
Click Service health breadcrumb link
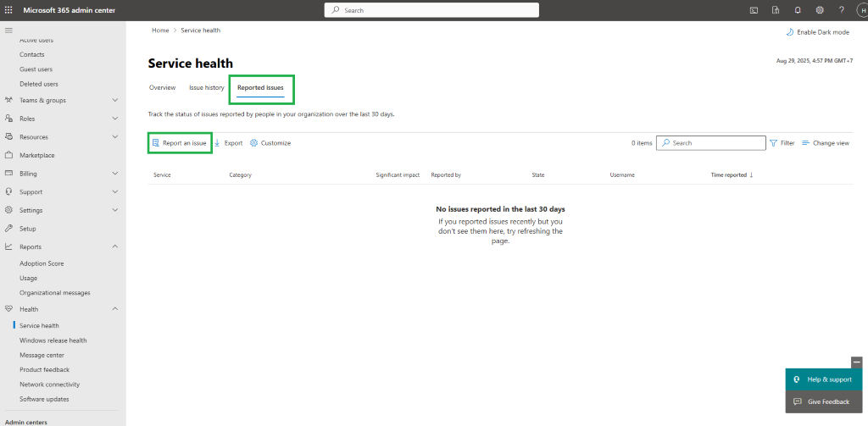[200, 30]
